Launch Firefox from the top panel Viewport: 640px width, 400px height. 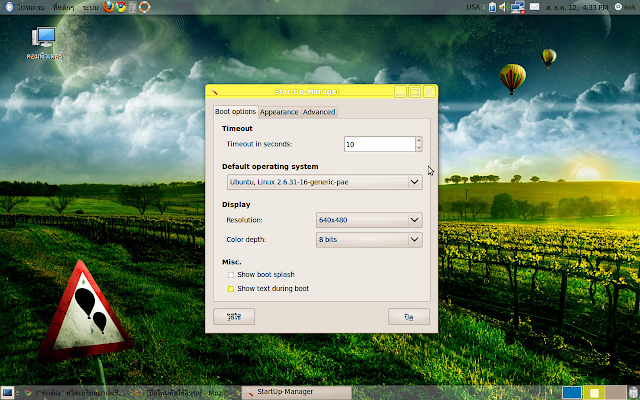point(108,7)
